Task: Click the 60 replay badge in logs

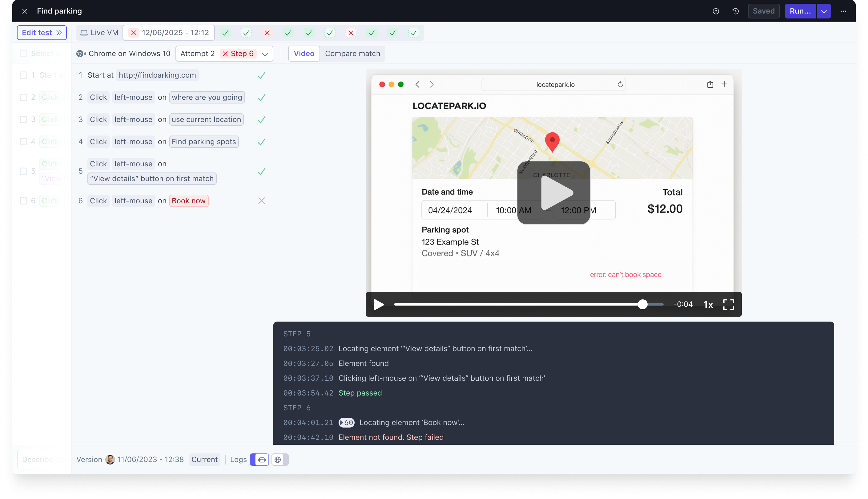Action: (346, 423)
